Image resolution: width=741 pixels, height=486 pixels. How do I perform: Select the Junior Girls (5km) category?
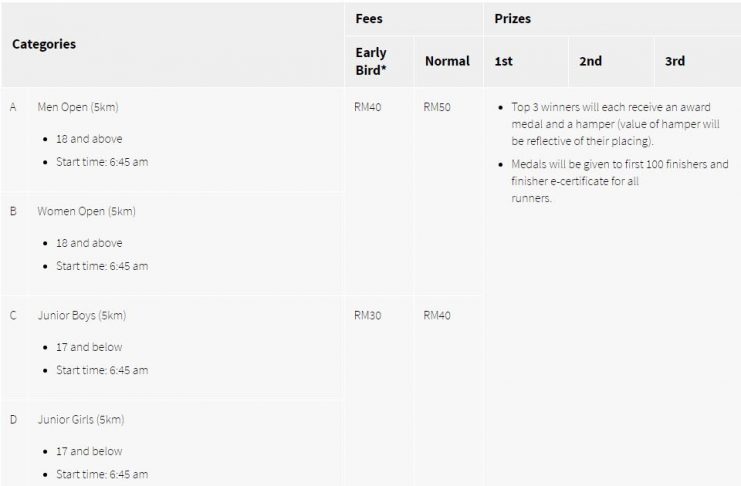(x=81, y=419)
